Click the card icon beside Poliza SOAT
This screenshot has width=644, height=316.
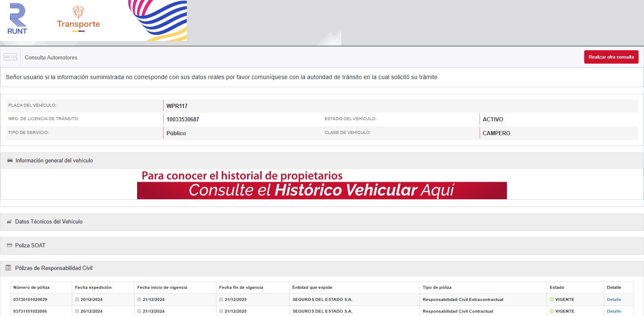9,246
